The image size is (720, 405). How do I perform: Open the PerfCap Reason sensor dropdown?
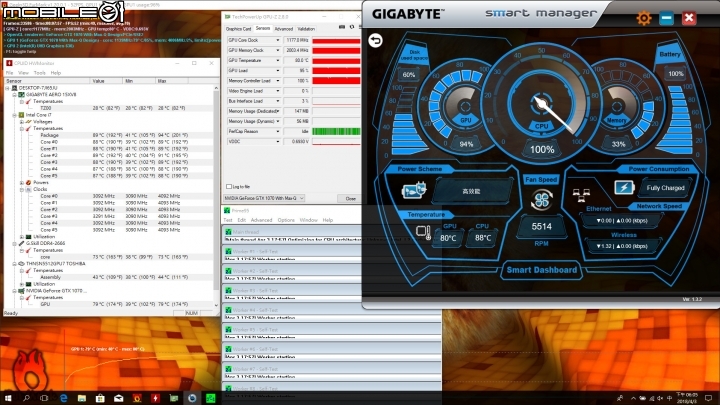point(277,131)
